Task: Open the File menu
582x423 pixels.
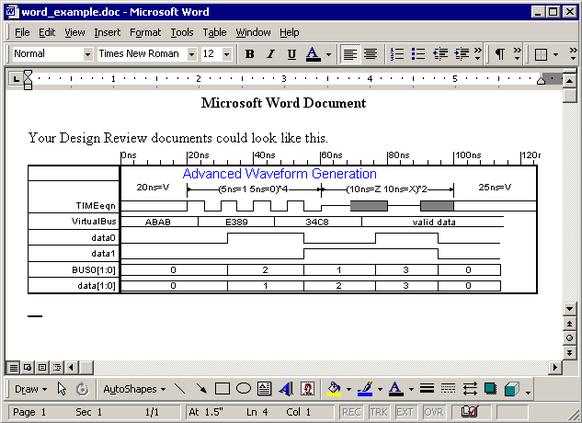Action: [22, 33]
